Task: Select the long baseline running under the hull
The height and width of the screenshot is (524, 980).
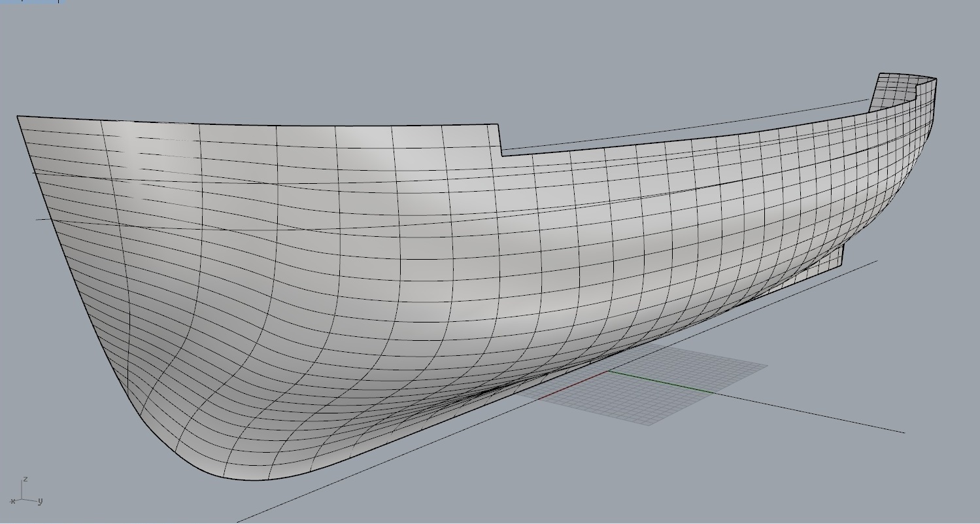Action: click(x=327, y=485)
